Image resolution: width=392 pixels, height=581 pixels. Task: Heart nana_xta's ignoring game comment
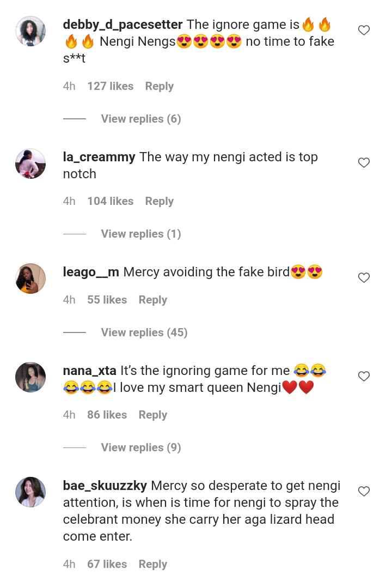(364, 376)
